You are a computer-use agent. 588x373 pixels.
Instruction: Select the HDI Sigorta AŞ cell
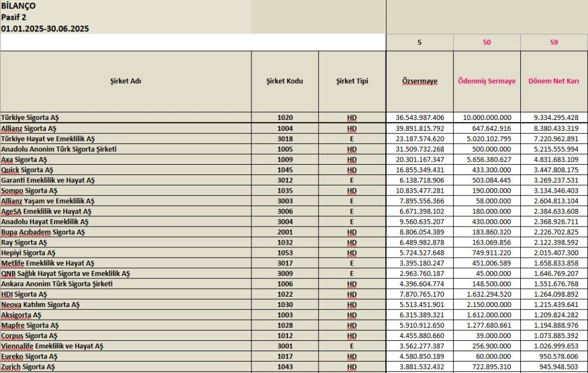(x=126, y=294)
